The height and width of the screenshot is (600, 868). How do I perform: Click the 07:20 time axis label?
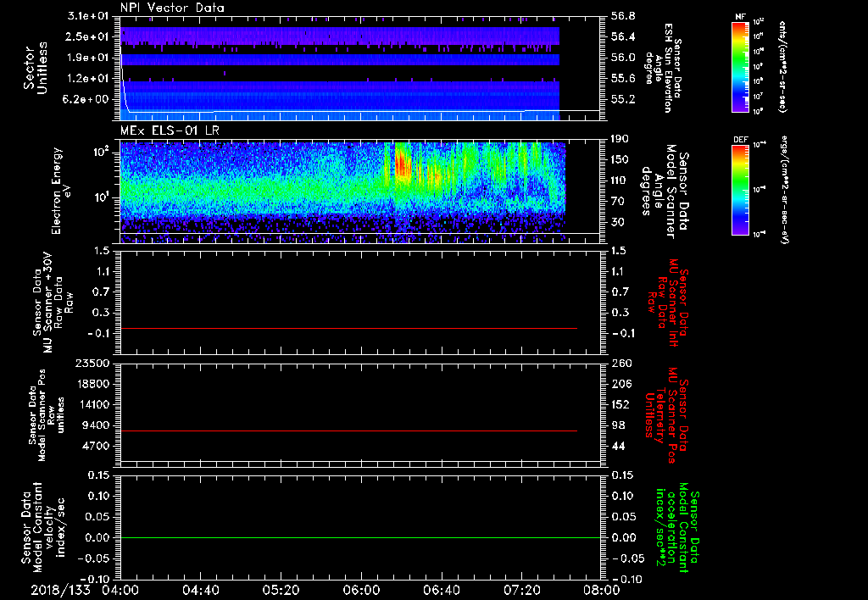point(521,590)
